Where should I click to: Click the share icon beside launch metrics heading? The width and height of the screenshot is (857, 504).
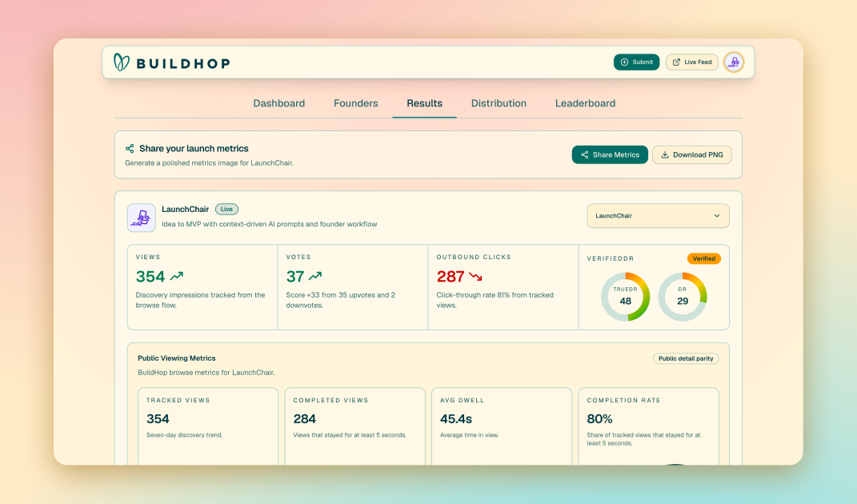click(x=130, y=149)
